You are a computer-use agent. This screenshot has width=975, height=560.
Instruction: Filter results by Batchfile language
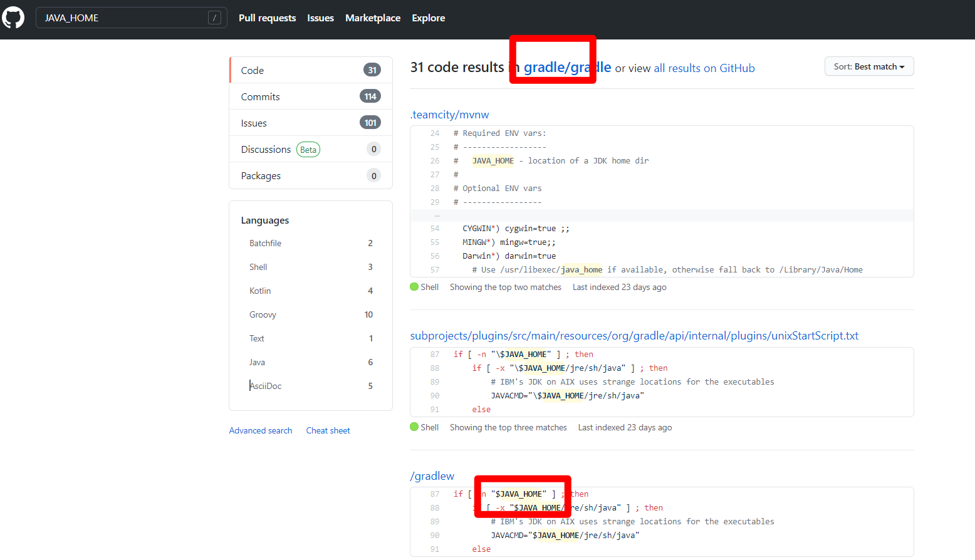(x=311, y=243)
